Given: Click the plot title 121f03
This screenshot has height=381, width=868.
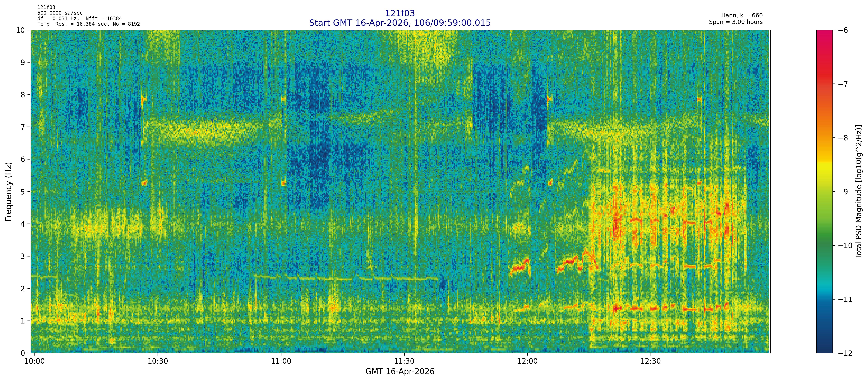Looking at the screenshot, I should pyautogui.click(x=400, y=13).
